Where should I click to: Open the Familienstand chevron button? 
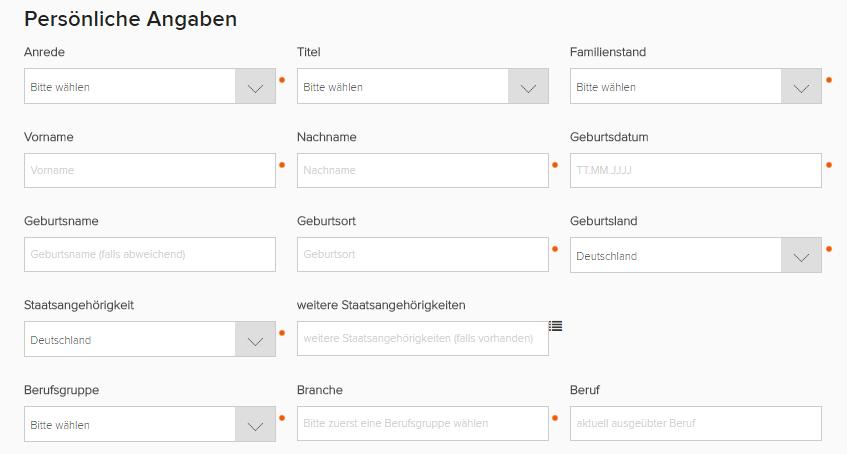pyautogui.click(x=801, y=87)
